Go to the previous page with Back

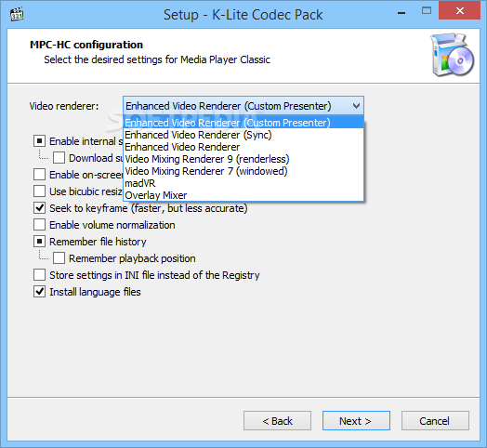click(x=277, y=421)
